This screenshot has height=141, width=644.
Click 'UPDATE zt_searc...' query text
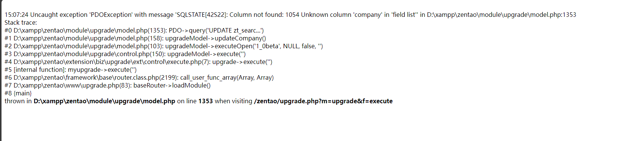coord(235,30)
